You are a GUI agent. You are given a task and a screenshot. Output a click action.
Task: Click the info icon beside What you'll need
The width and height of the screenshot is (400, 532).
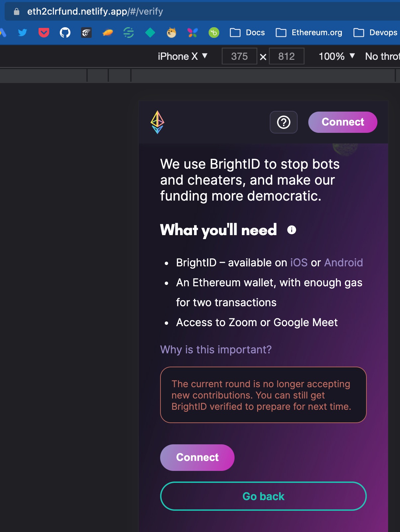tap(291, 229)
